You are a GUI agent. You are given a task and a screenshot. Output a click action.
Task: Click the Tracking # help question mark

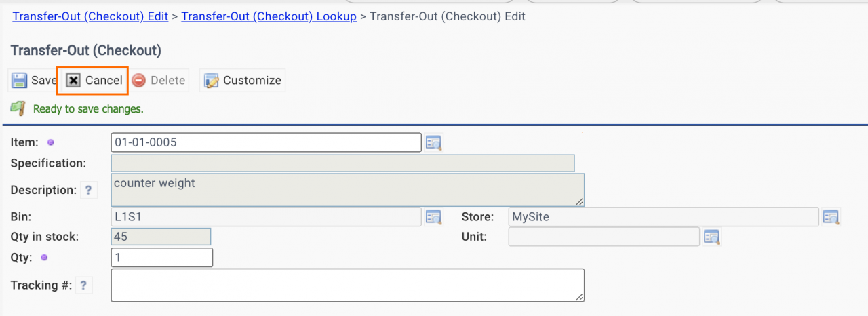tap(83, 285)
